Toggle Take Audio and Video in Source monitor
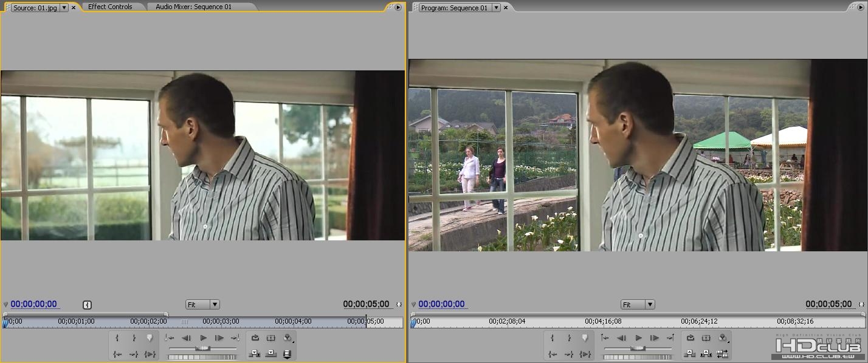This screenshot has width=868, height=363. click(288, 354)
